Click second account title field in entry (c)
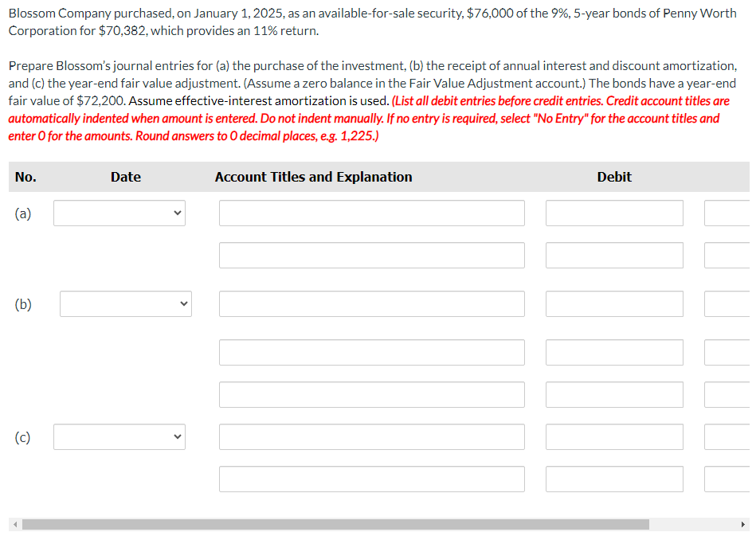This screenshot has height=536, width=756. click(372, 479)
